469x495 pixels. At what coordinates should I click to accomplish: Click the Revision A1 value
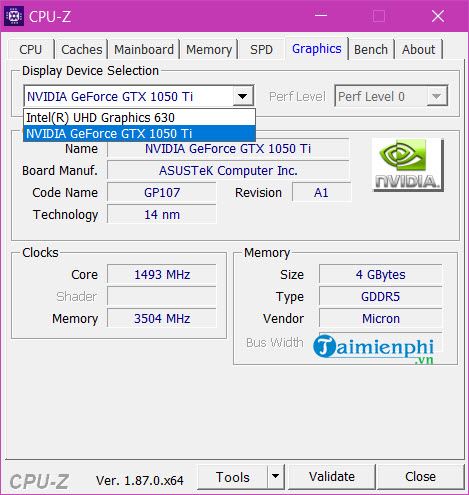pyautogui.click(x=321, y=193)
